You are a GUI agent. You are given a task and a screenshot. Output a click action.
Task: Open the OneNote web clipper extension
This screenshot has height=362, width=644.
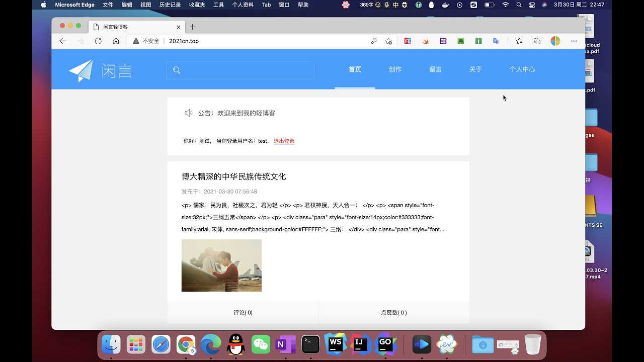[443, 41]
